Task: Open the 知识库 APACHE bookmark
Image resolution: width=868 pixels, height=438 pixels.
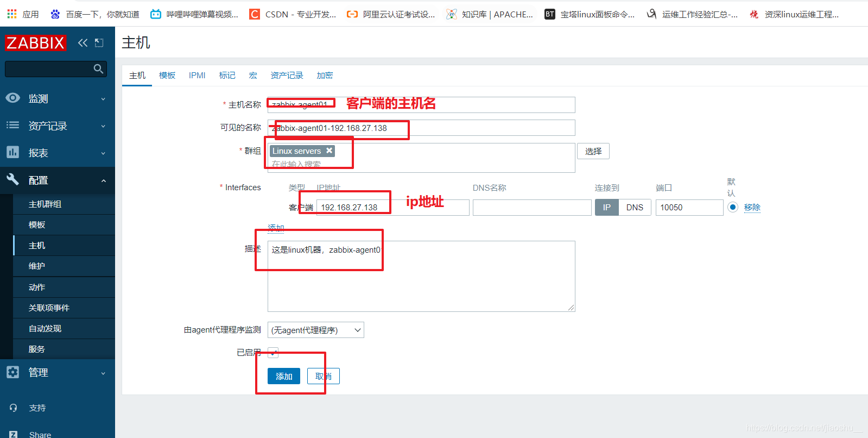Action: tap(489, 14)
